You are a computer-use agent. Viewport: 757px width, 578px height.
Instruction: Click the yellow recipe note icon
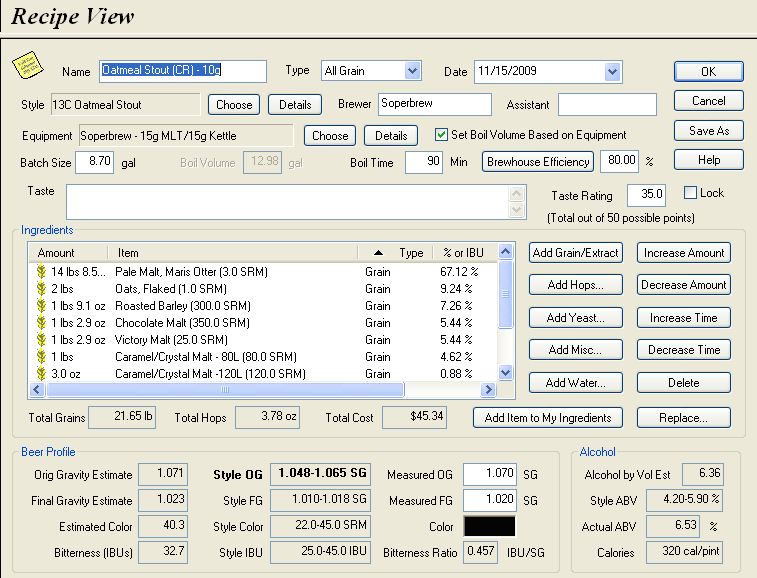28,65
